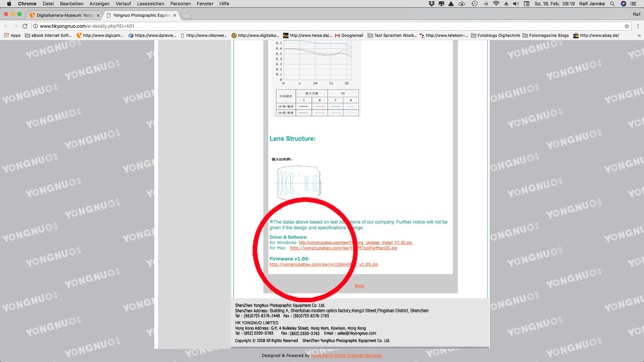The height and width of the screenshot is (362, 644).
Task: Click the Firmware v1.05 zip link
Action: click(x=323, y=264)
